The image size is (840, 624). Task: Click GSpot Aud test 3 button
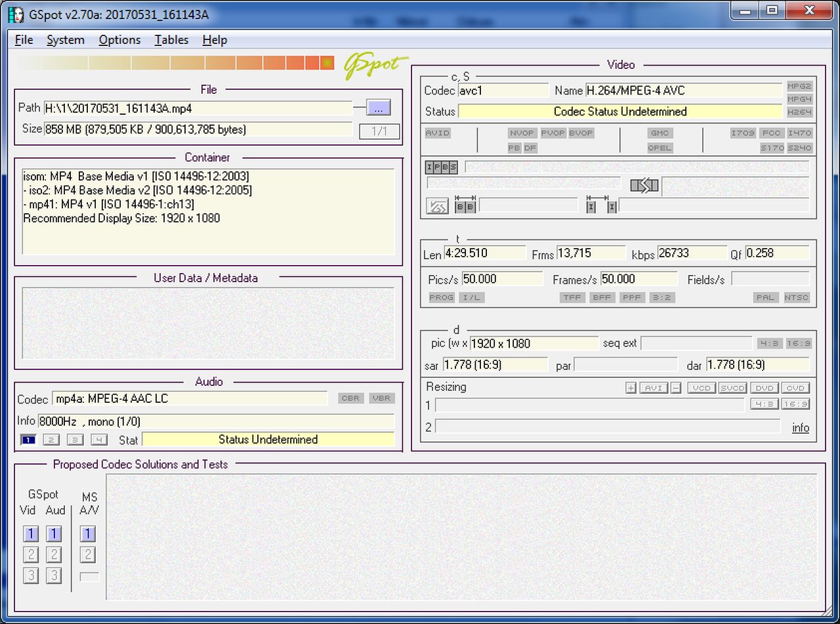pos(54,575)
